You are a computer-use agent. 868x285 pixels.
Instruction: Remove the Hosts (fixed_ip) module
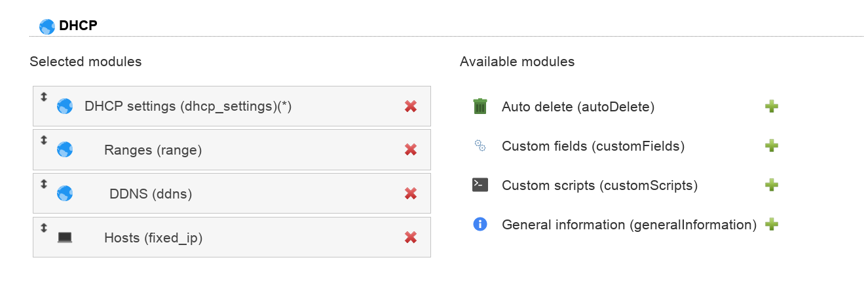point(411,237)
